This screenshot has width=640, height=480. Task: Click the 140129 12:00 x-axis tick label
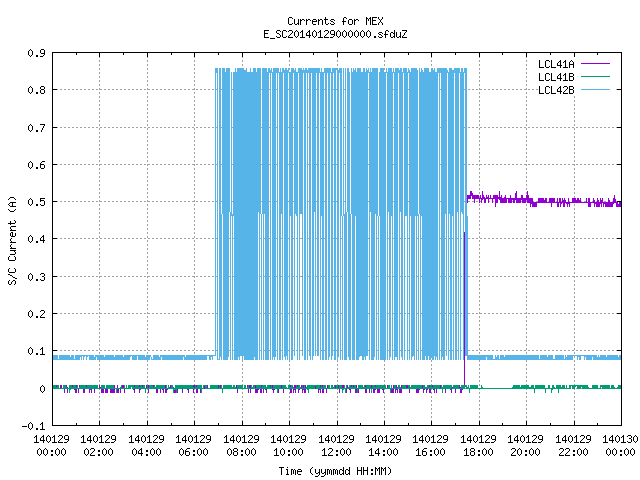click(x=336, y=446)
